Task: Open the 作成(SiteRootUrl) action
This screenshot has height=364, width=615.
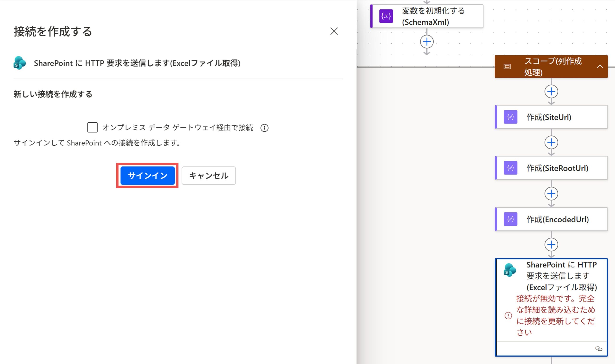Action: click(x=551, y=168)
